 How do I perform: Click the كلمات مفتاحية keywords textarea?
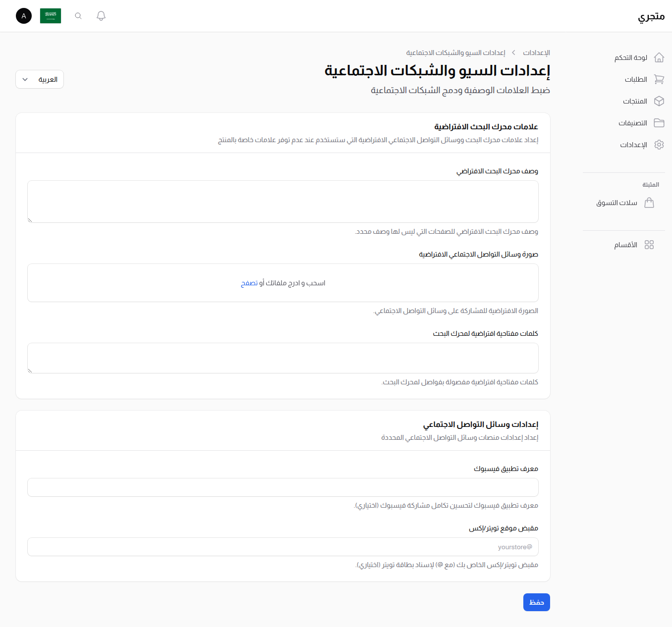coord(282,358)
